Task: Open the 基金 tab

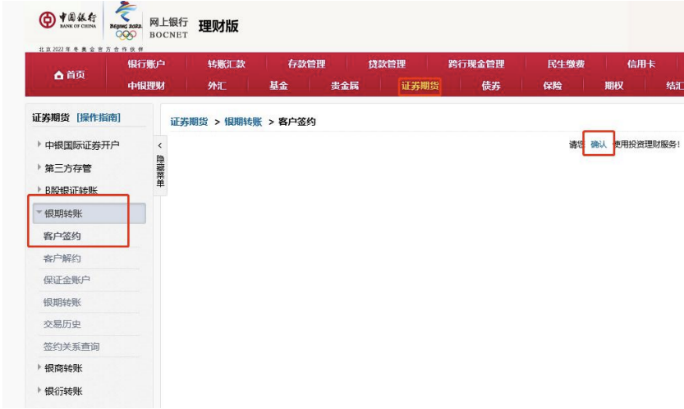Action: click(x=278, y=86)
